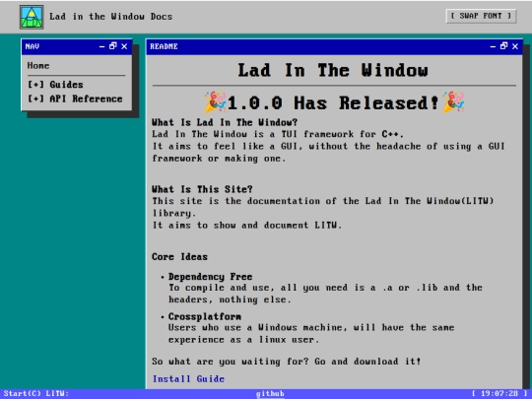Screen dimensions: 532x399
Task: Restore the README window
Action: point(503,46)
